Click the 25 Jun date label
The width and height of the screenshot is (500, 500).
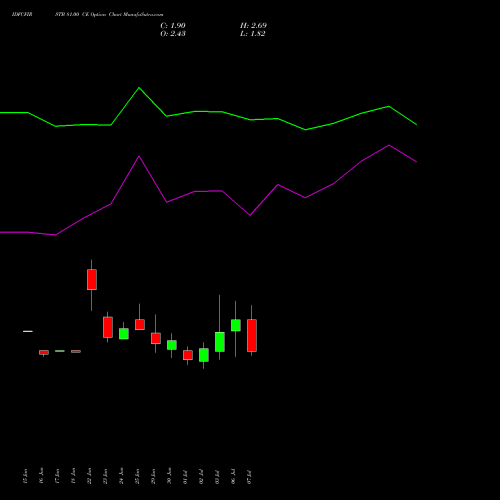pos(137,476)
